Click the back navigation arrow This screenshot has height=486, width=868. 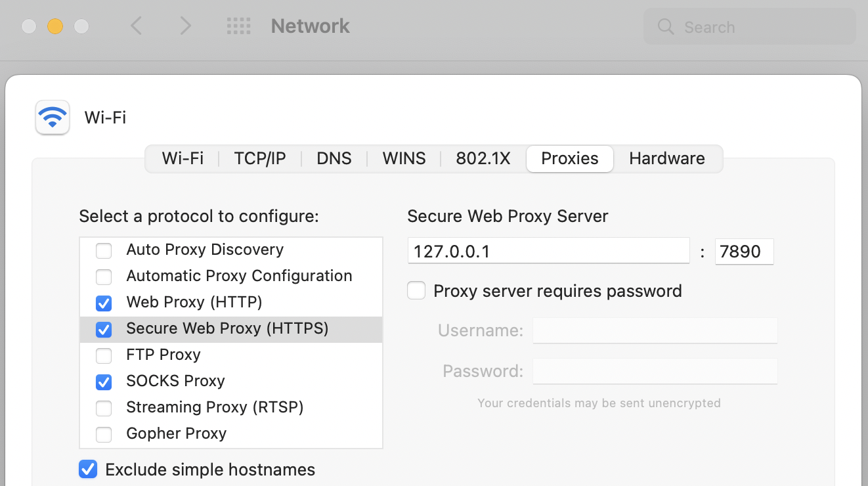point(136,26)
